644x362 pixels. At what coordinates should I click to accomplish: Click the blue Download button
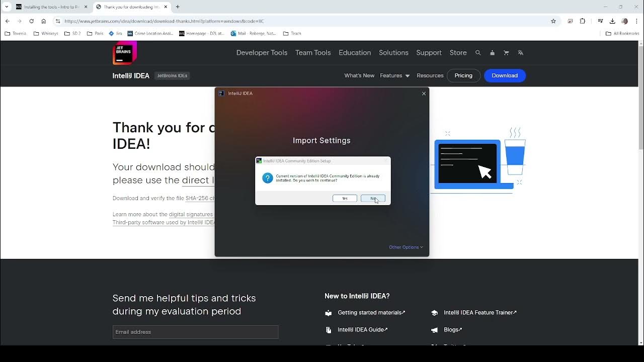[505, 75]
